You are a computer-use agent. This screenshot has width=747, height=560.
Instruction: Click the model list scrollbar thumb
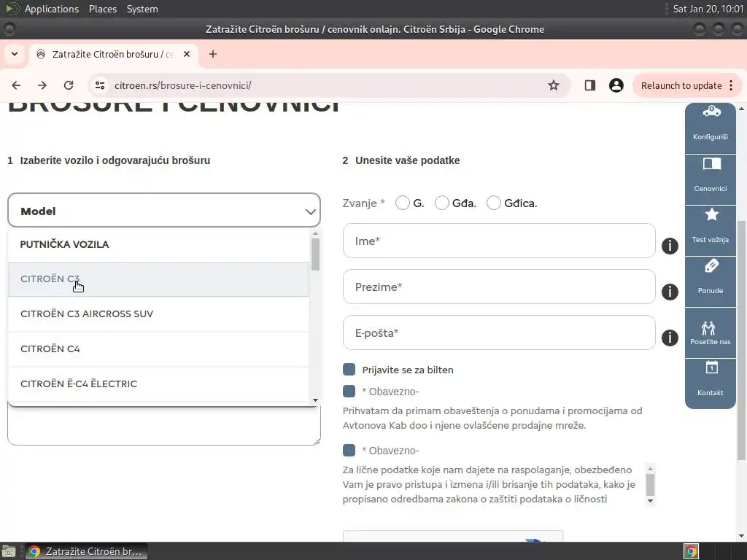click(x=315, y=254)
